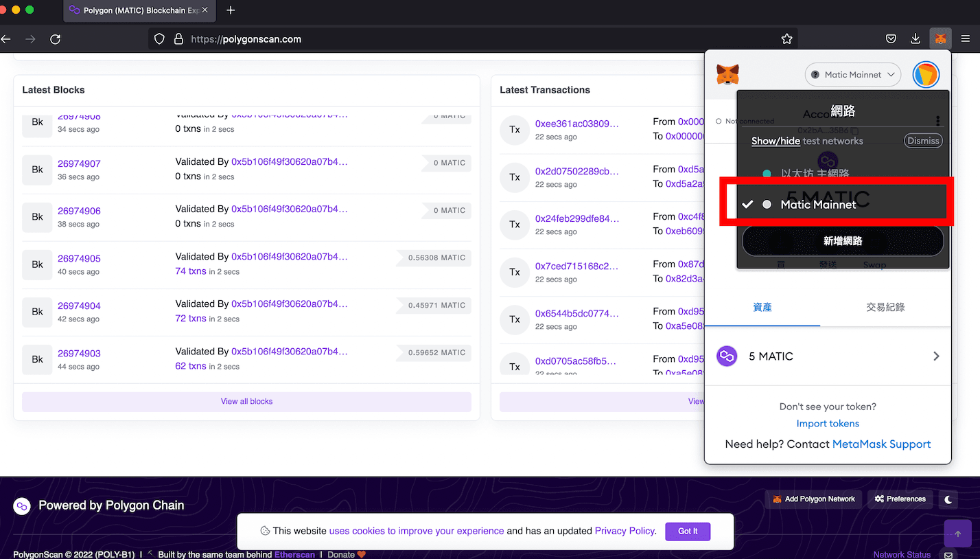This screenshot has height=559, width=980.
Task: Open the 74 txns link
Action: click(191, 271)
